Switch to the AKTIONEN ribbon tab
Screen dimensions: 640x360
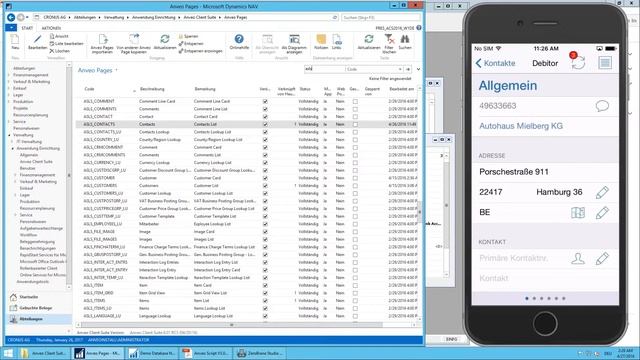(x=51, y=28)
